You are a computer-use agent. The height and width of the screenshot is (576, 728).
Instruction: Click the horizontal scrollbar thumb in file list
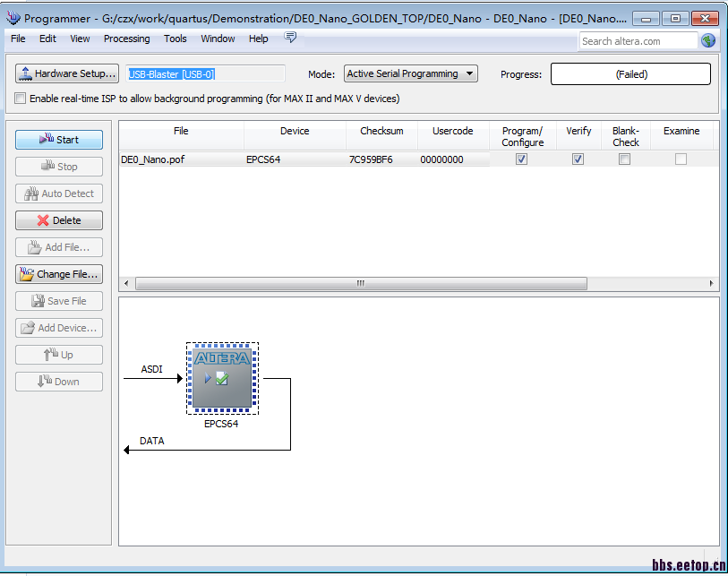(361, 283)
